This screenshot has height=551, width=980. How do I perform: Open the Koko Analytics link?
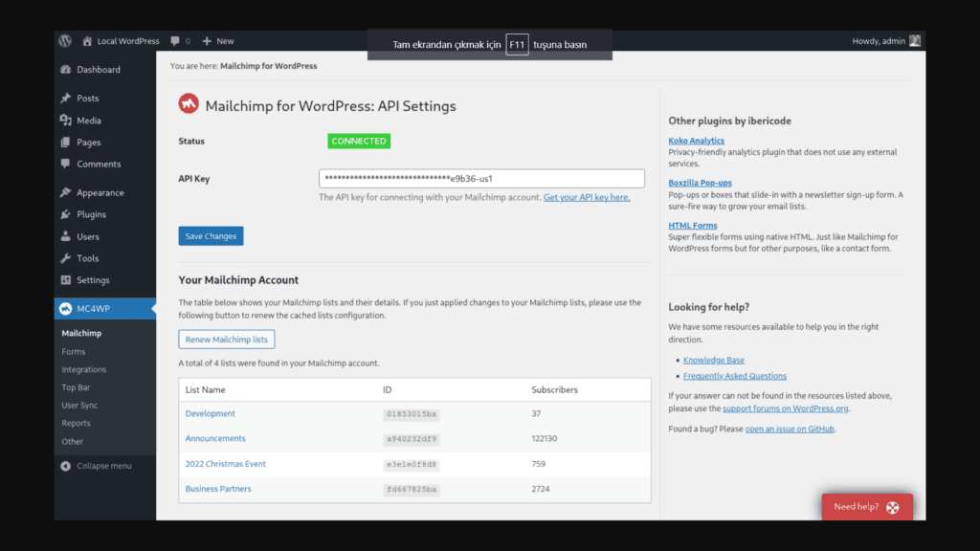pyautogui.click(x=696, y=141)
